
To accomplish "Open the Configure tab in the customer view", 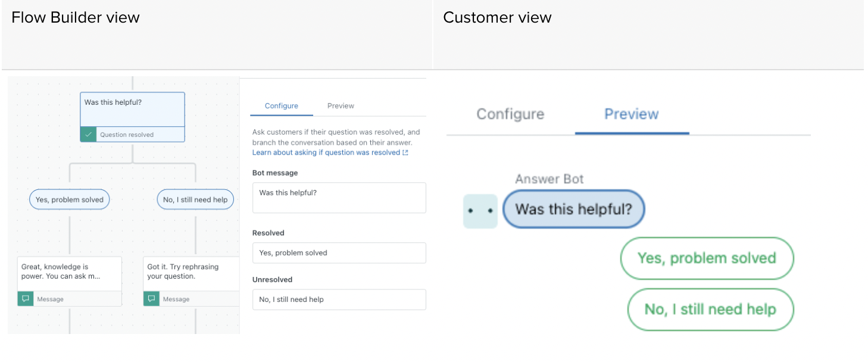I will (510, 114).
